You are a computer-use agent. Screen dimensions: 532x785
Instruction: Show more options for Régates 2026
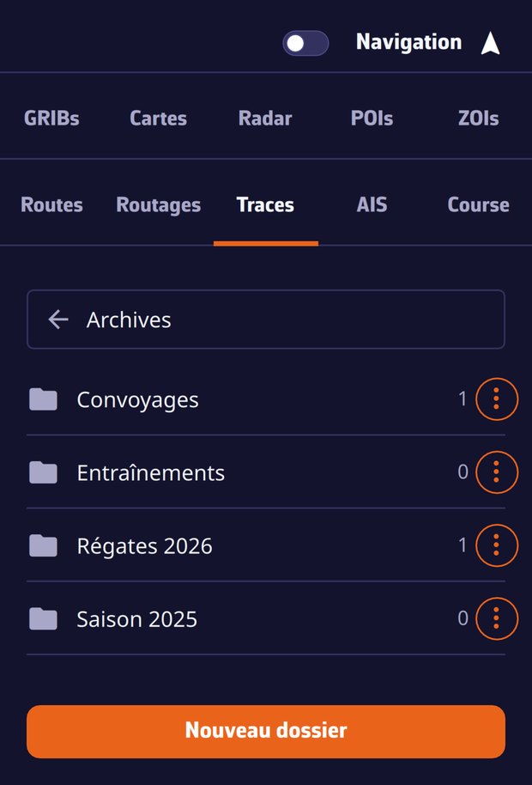[496, 545]
